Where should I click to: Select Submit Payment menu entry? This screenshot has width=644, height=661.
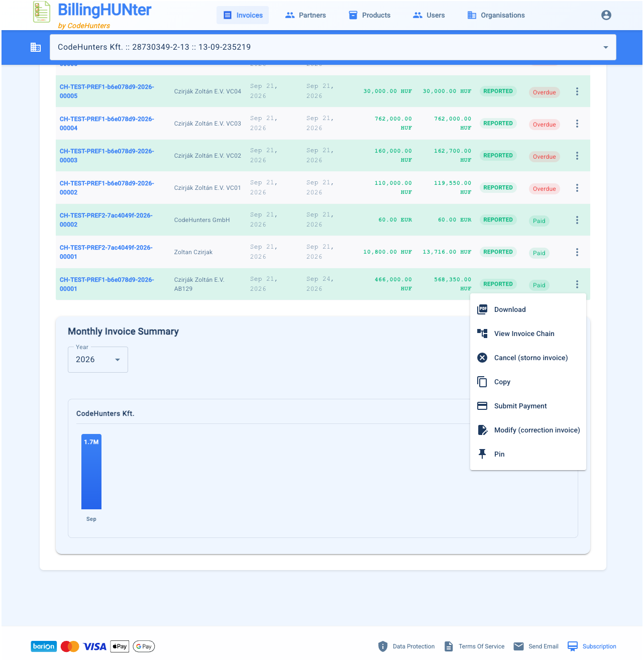click(x=528, y=406)
